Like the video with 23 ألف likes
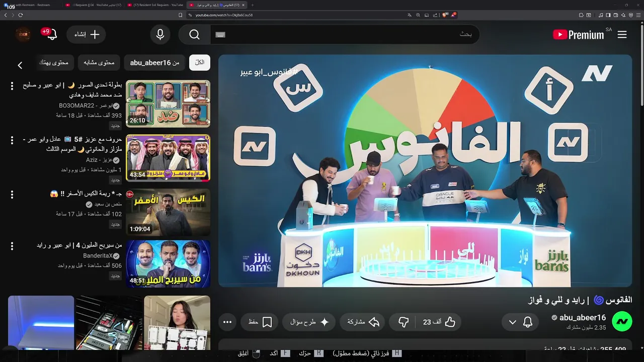Image resolution: width=644 pixels, height=362 pixels. [x=439, y=322]
